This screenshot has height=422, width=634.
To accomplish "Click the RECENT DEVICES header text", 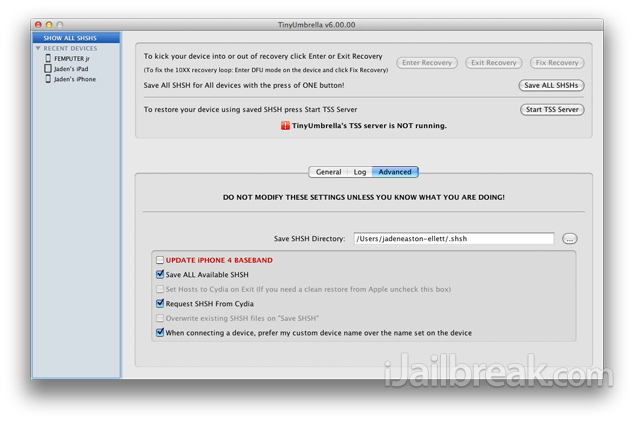I will pos(70,48).
